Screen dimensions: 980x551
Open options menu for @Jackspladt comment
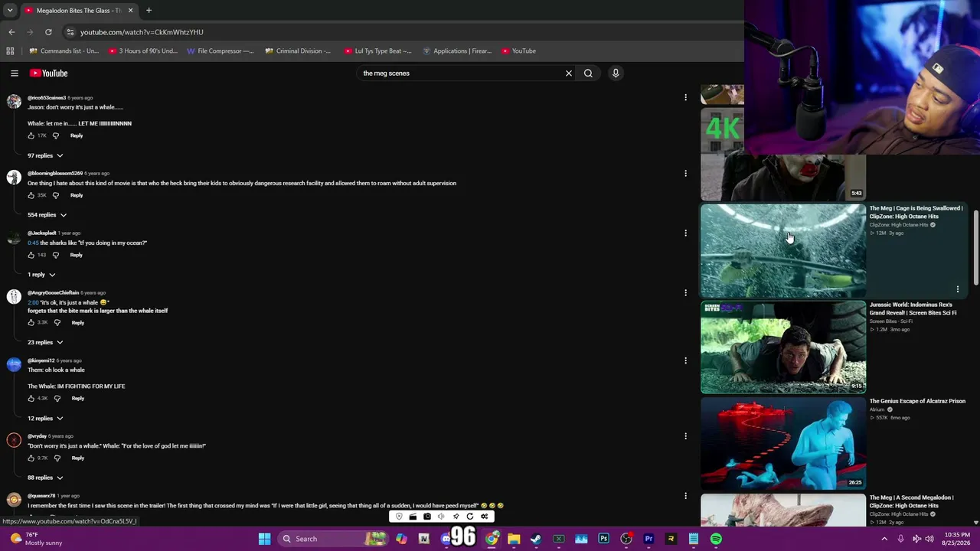685,233
